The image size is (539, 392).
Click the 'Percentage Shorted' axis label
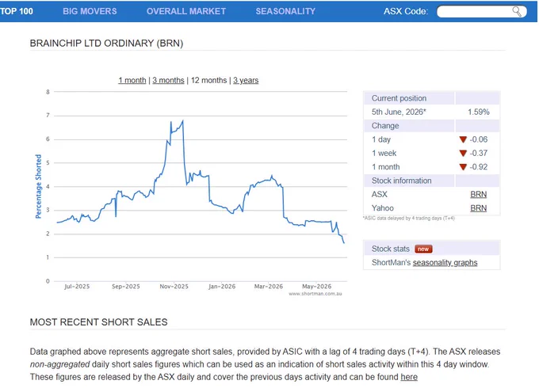pos(38,186)
